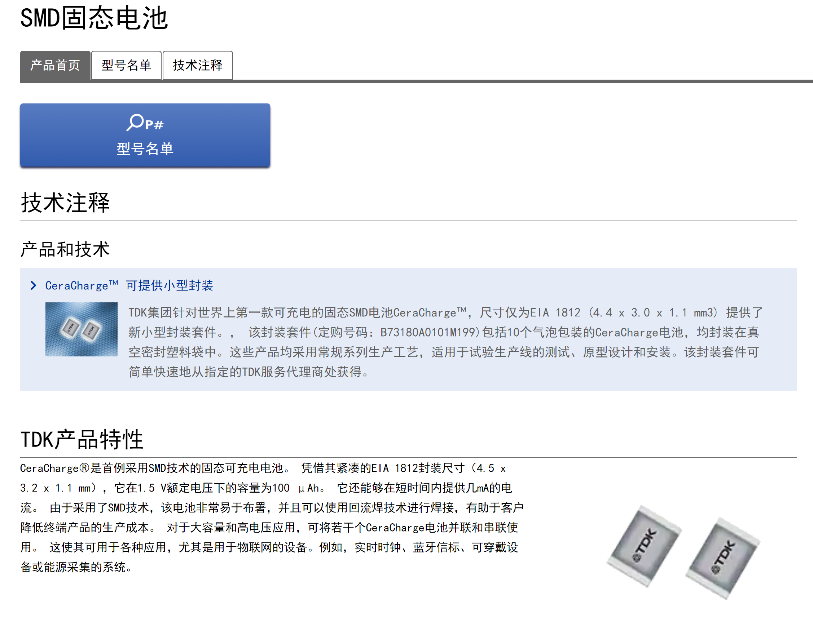Click the TDK产品特性 section heading
Image resolution: width=813 pixels, height=644 pixels.
(x=82, y=439)
